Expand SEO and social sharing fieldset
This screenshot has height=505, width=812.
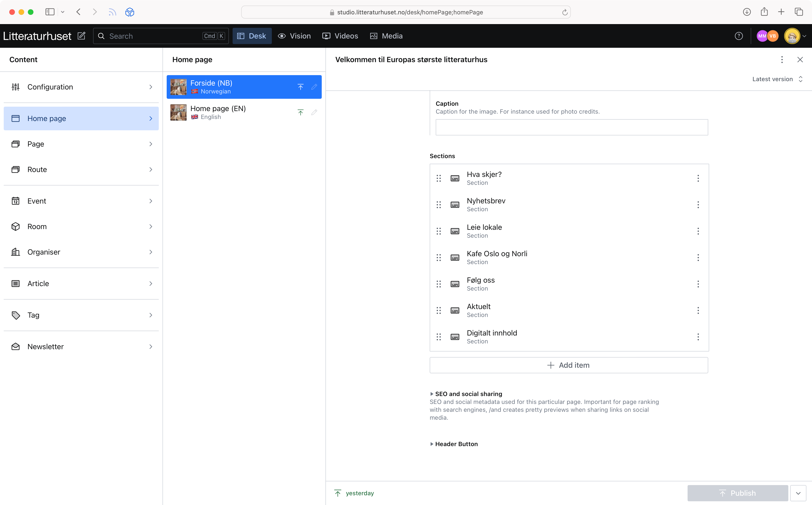(x=468, y=394)
